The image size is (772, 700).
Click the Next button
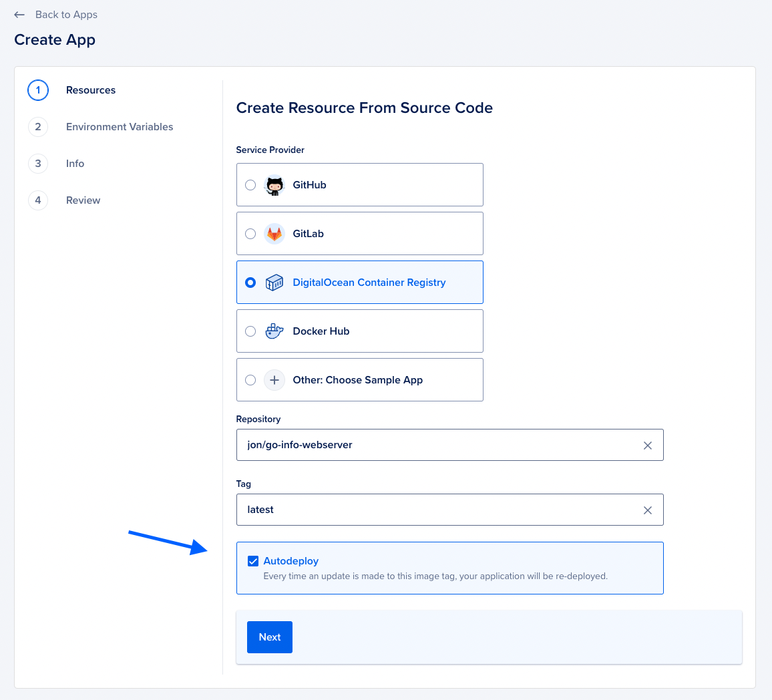(269, 637)
